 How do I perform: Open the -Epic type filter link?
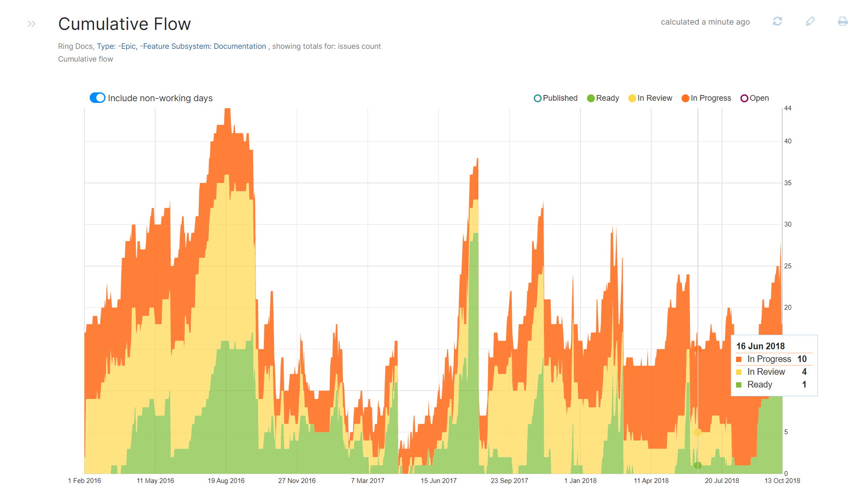tap(127, 46)
